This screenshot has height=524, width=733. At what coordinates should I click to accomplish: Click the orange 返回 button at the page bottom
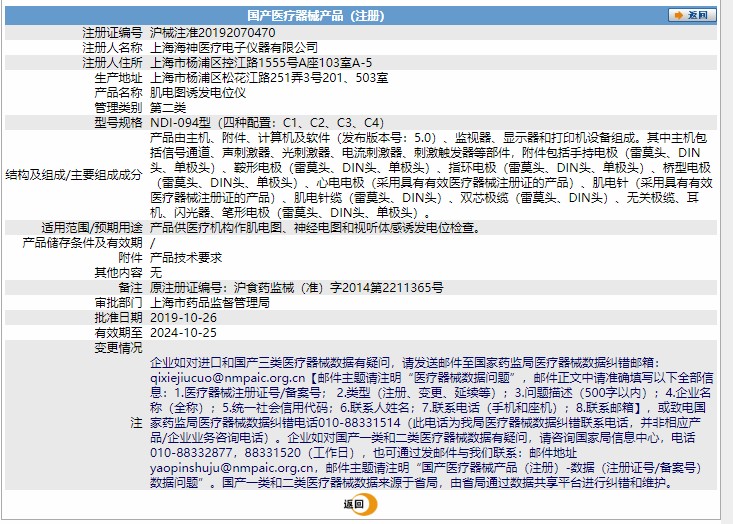coord(360,504)
